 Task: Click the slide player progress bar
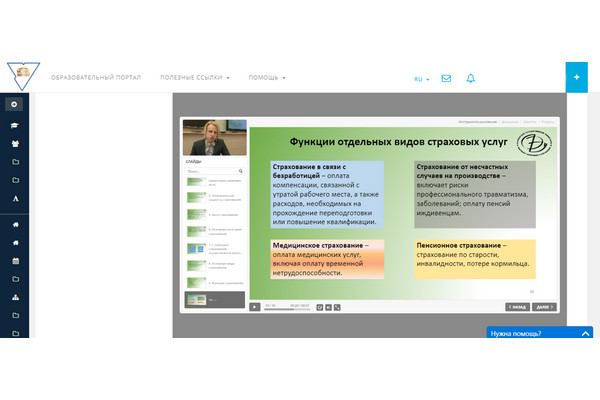(x=286, y=310)
